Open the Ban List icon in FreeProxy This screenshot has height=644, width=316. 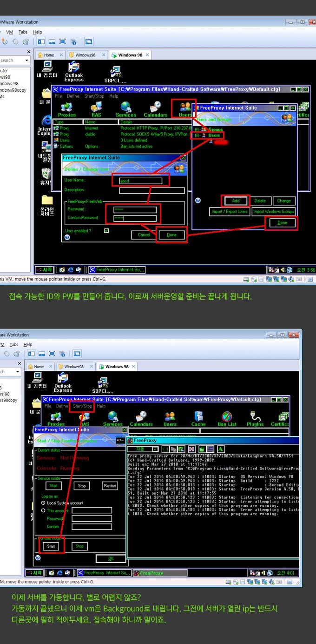(x=227, y=418)
